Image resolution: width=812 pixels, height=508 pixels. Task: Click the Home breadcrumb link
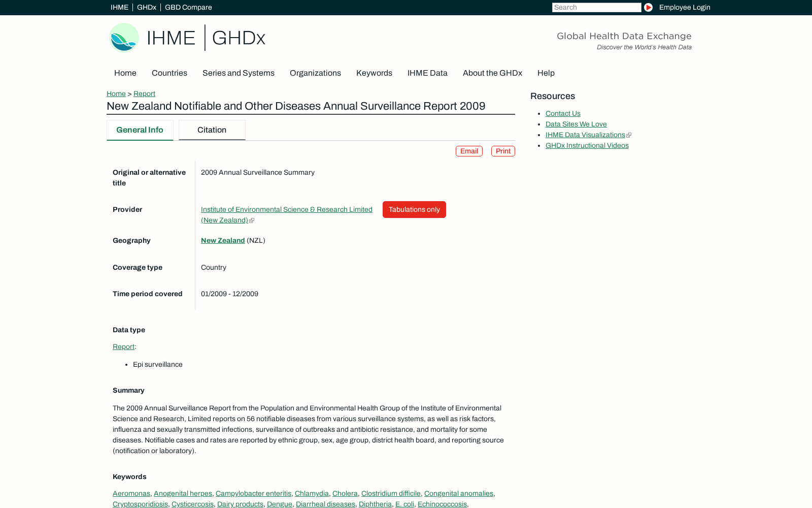(x=116, y=93)
